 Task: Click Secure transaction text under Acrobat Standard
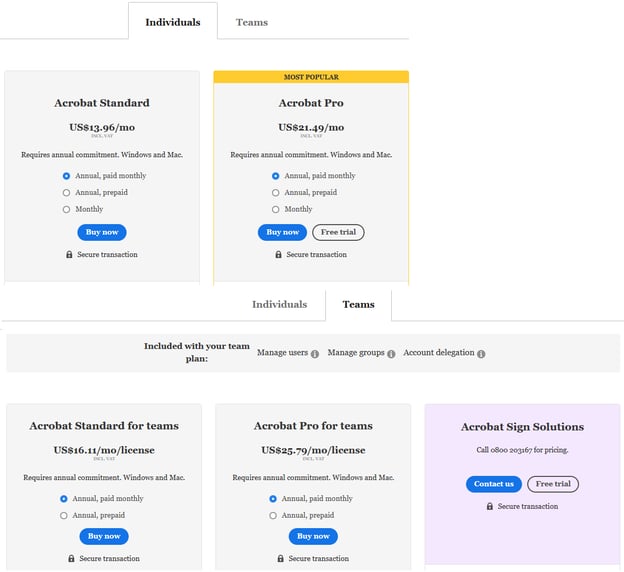pos(107,255)
